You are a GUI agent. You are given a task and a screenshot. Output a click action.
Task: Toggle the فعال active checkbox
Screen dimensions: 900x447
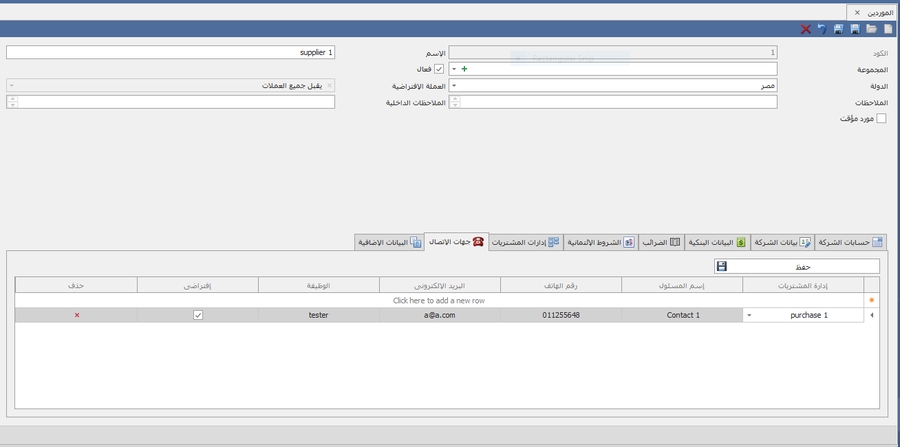tap(439, 69)
